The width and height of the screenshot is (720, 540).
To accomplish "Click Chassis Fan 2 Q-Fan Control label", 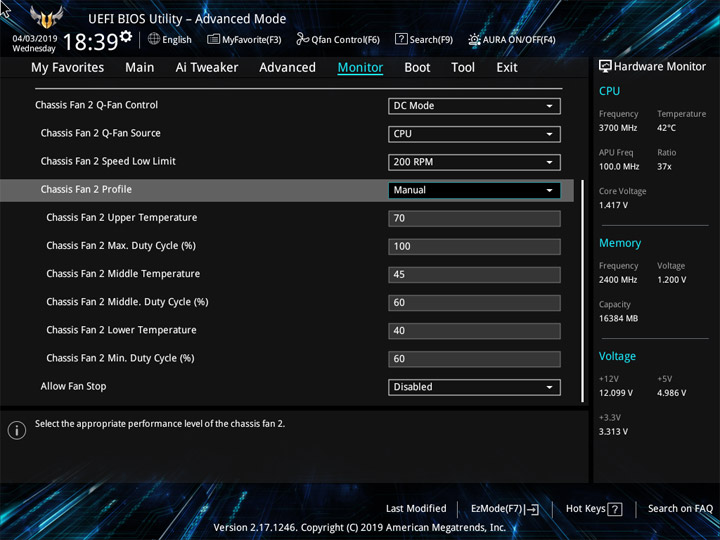I will [96, 105].
